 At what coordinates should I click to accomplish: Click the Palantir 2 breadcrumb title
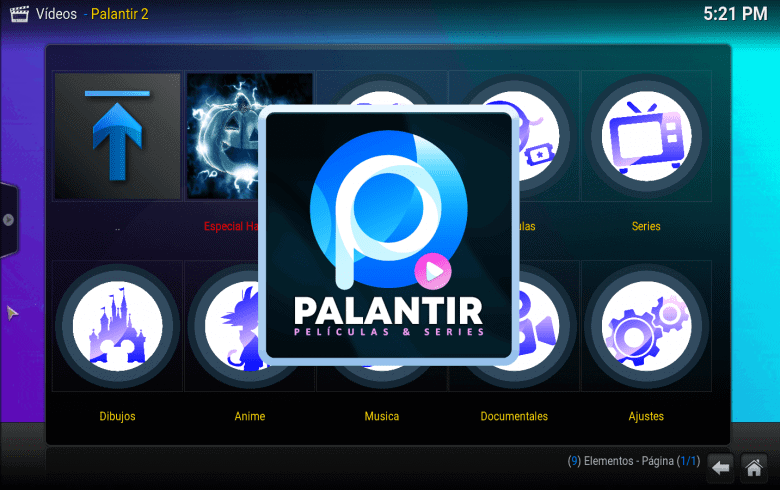point(119,14)
